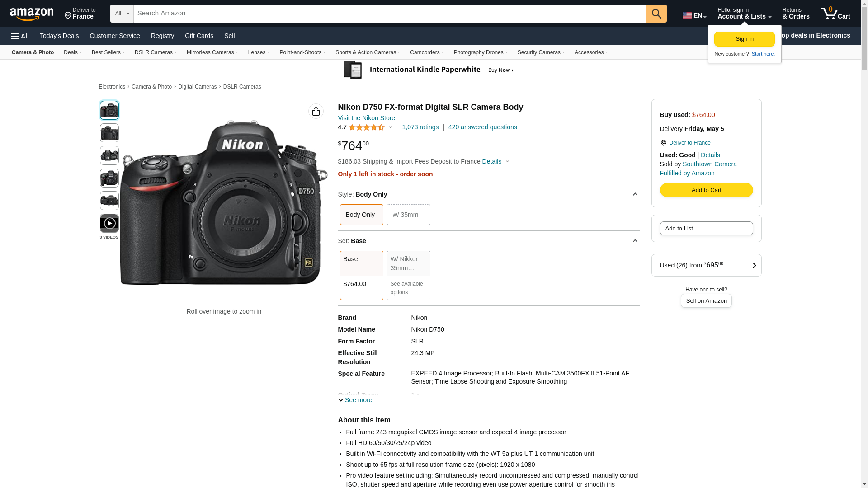Click in the Search Amazon field
The image size is (868, 488).
point(389,14)
